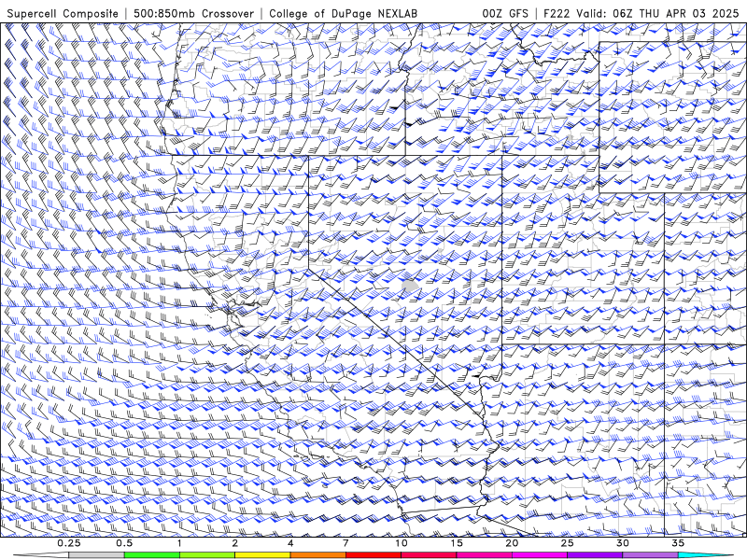This screenshot has height=560, width=747.
Task: Click the legend value 1
Action: [x=179, y=543]
